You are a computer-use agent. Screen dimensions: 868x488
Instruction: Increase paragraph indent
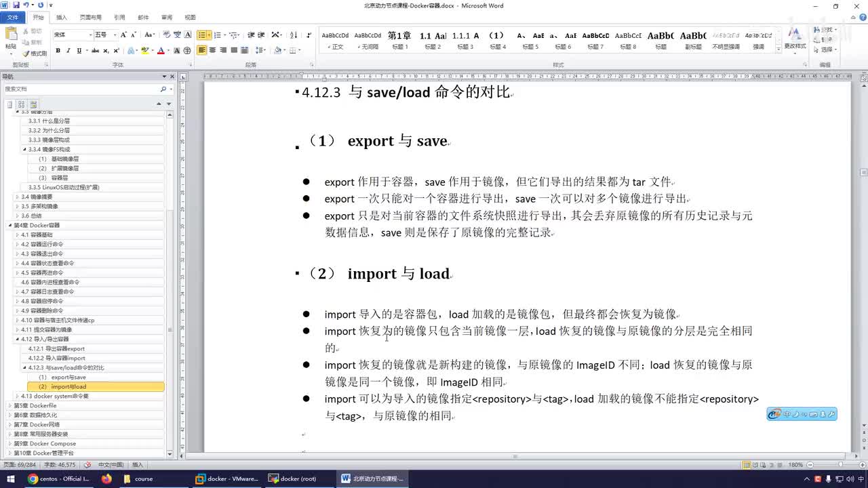261,35
